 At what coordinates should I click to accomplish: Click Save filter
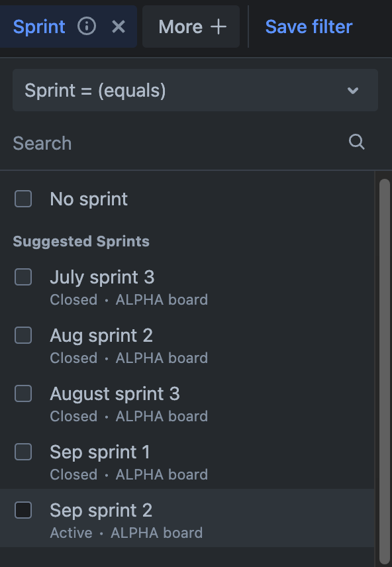tap(308, 26)
